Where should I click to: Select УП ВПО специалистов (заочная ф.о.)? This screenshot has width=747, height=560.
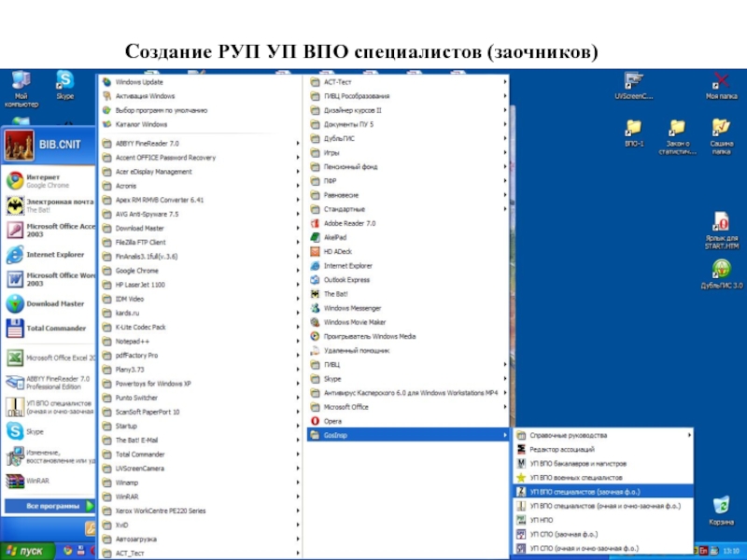603,492
